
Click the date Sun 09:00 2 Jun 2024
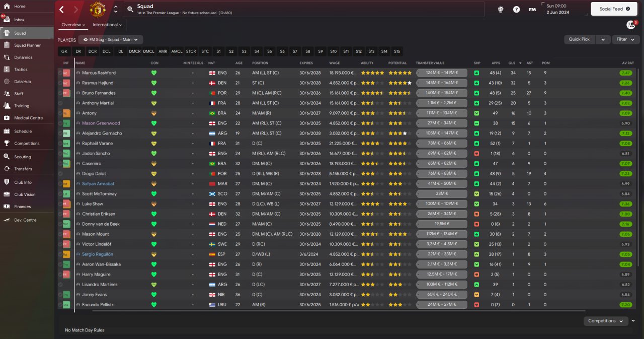click(x=558, y=9)
